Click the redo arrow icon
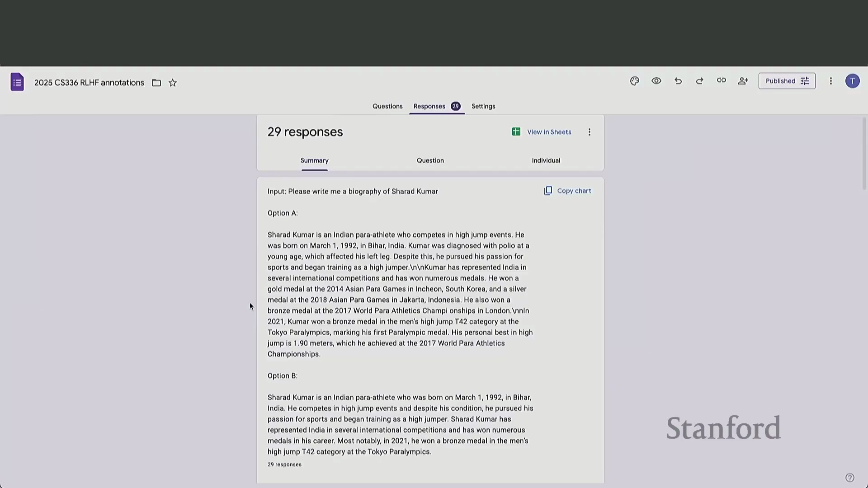Screen dimensions: 868x488 (700, 81)
